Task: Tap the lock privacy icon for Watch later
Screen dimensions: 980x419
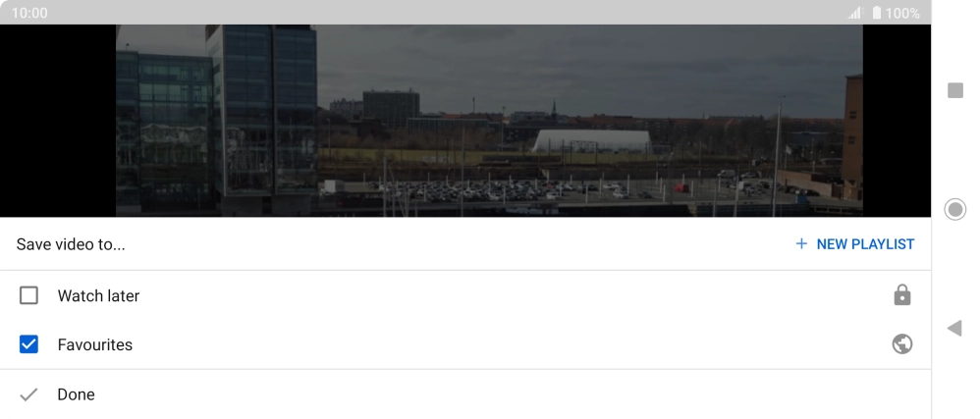Action: 901,294
